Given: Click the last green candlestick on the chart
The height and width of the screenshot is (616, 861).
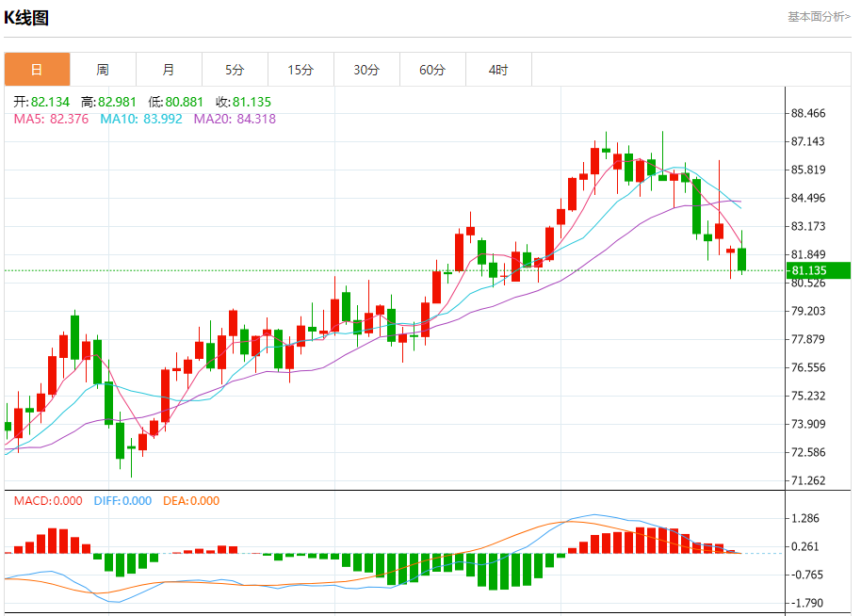Looking at the screenshot, I should click(x=742, y=259).
